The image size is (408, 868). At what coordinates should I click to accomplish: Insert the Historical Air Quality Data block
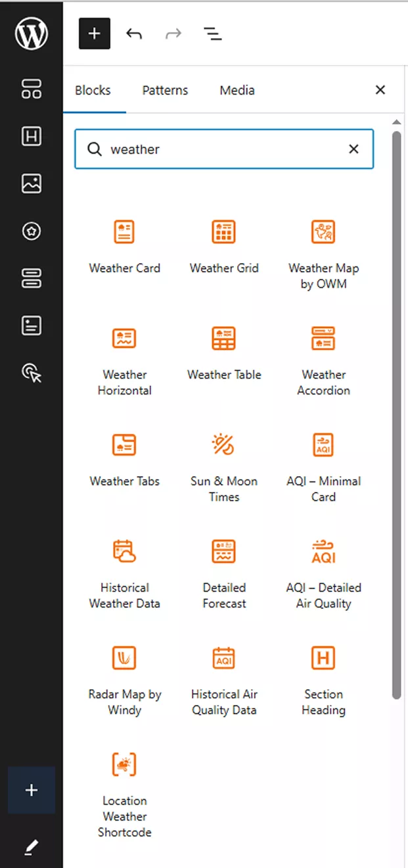(224, 681)
